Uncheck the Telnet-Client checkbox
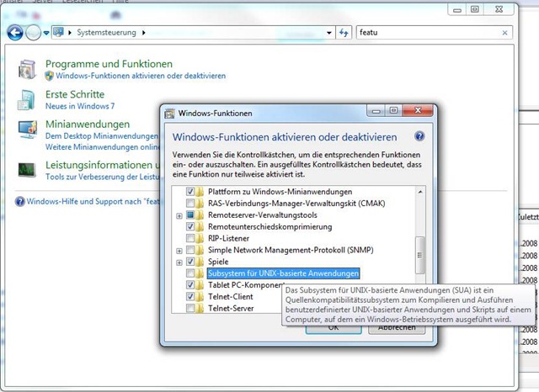The image size is (539, 392). [x=190, y=297]
